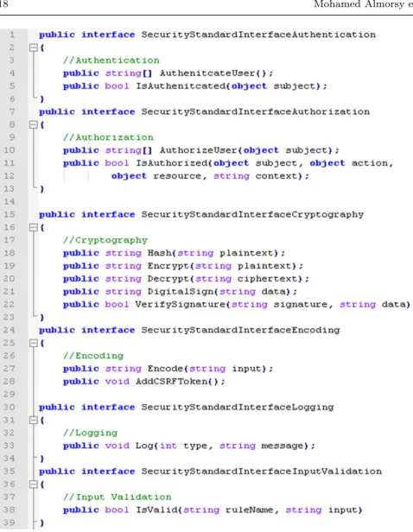
Task: Click the //Cryptography comment
Action: 105,240
